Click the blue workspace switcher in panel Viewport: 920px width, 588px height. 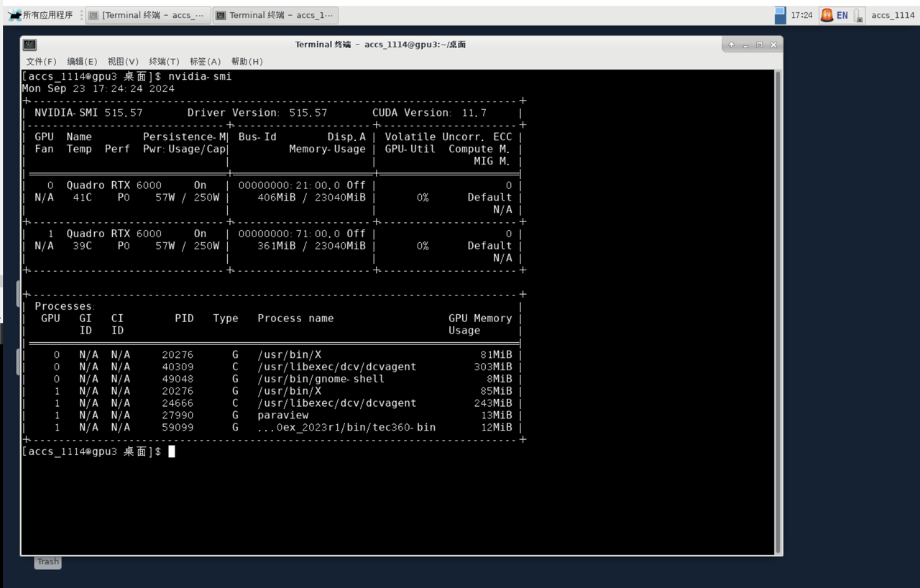780,15
